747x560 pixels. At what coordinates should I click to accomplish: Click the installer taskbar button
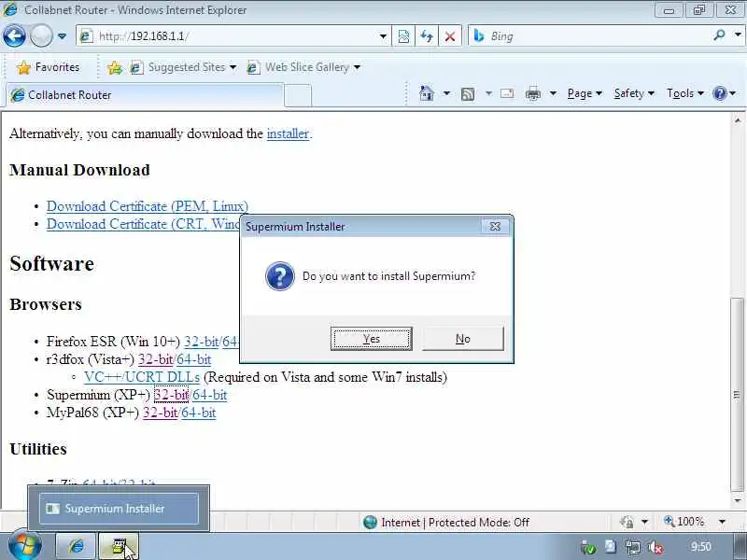(119, 546)
